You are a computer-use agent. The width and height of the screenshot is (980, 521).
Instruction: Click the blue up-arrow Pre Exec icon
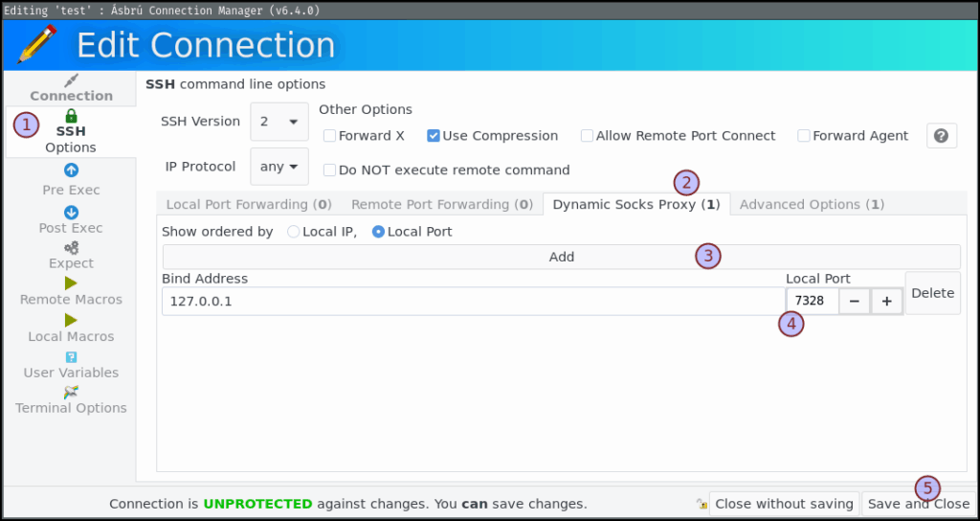(x=71, y=170)
